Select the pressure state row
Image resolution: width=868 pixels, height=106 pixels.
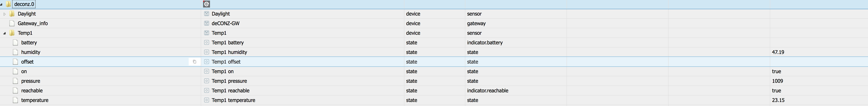tap(434, 81)
